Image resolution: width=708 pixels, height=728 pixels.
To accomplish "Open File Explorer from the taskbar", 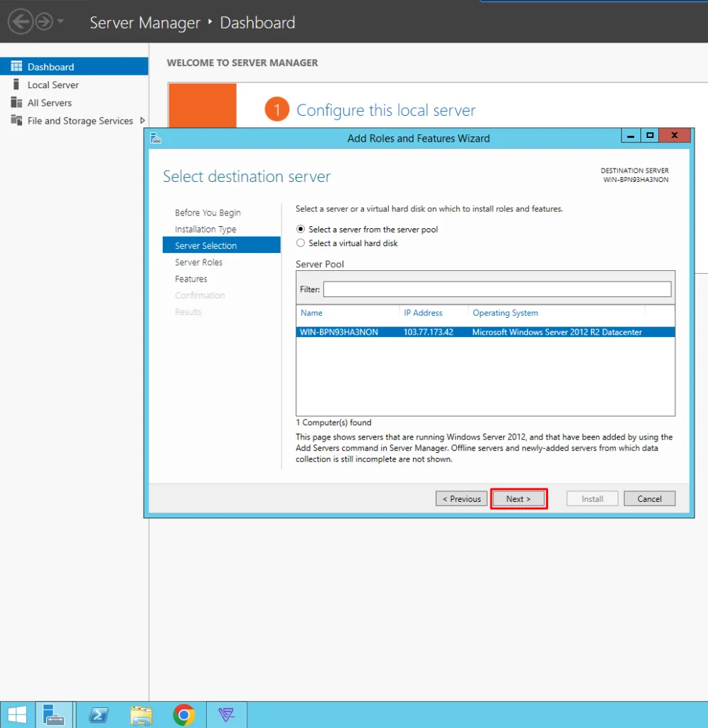I will tap(141, 715).
